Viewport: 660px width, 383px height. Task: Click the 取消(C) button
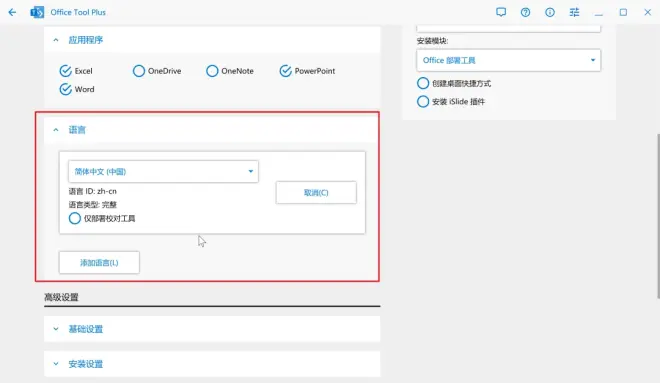316,193
